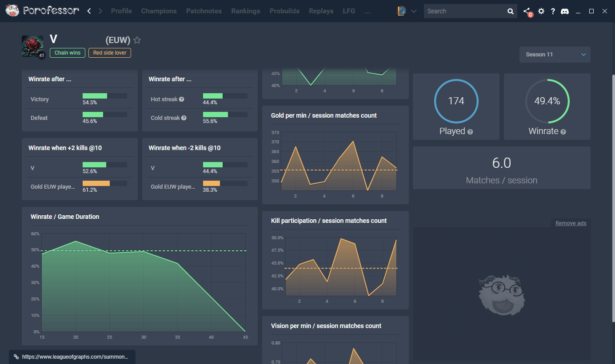Open settings via the gear icon
The image size is (615, 364).
pyautogui.click(x=541, y=11)
